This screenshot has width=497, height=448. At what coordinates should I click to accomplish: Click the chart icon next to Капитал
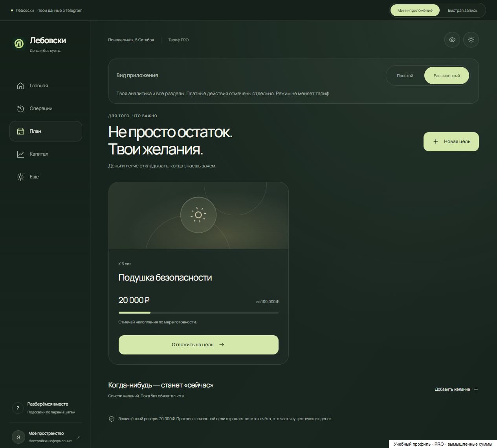(x=20, y=154)
